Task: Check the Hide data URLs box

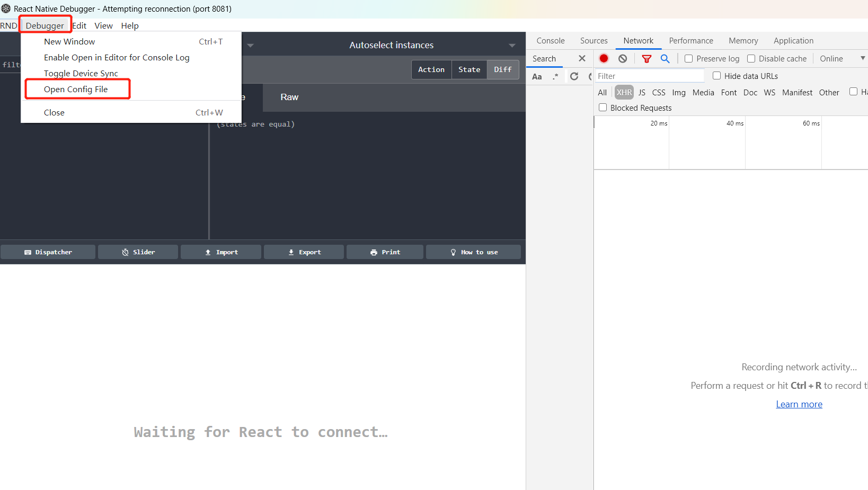Action: [716, 76]
